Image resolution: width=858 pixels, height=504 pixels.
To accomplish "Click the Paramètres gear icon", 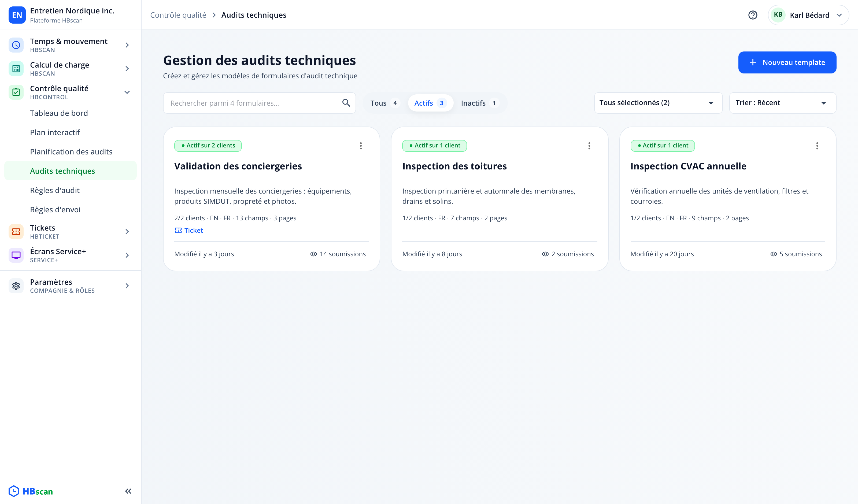I will tap(16, 286).
